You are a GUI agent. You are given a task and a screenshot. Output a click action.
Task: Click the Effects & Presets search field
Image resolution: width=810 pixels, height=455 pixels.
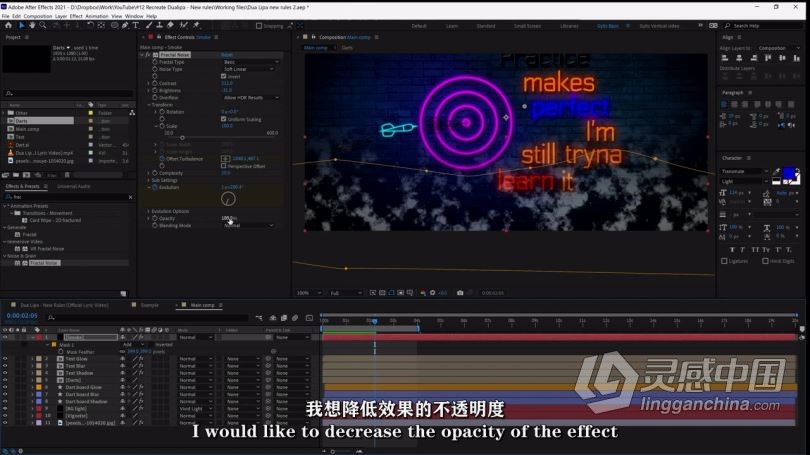(67, 197)
